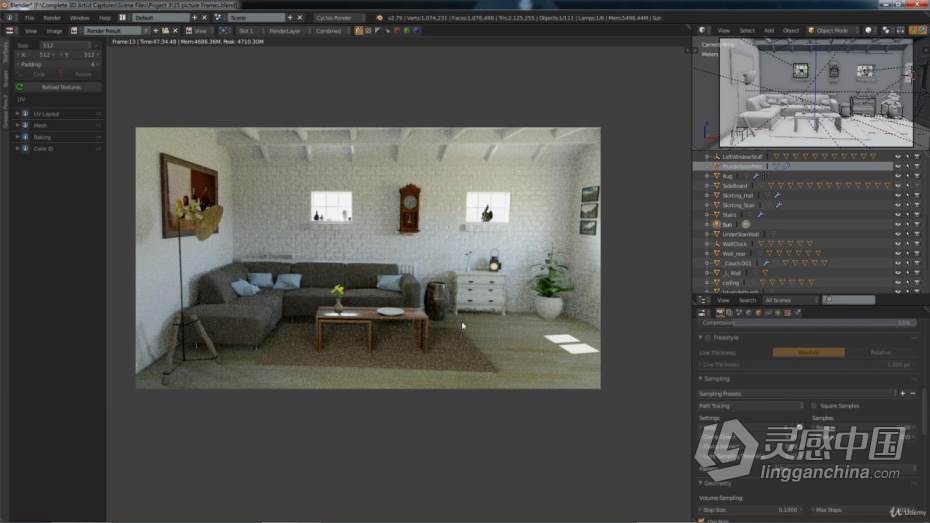Toggle renderability camera for Stairs
Image resolution: width=930 pixels, height=523 pixels.
click(917, 215)
